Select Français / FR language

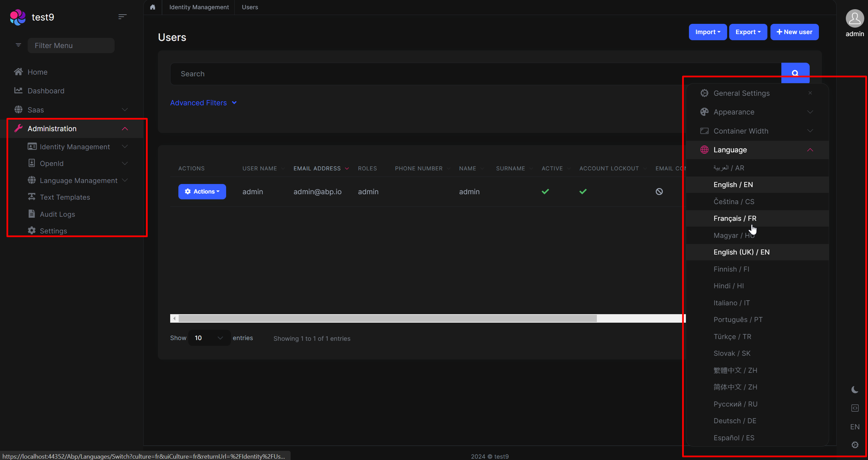(x=735, y=218)
